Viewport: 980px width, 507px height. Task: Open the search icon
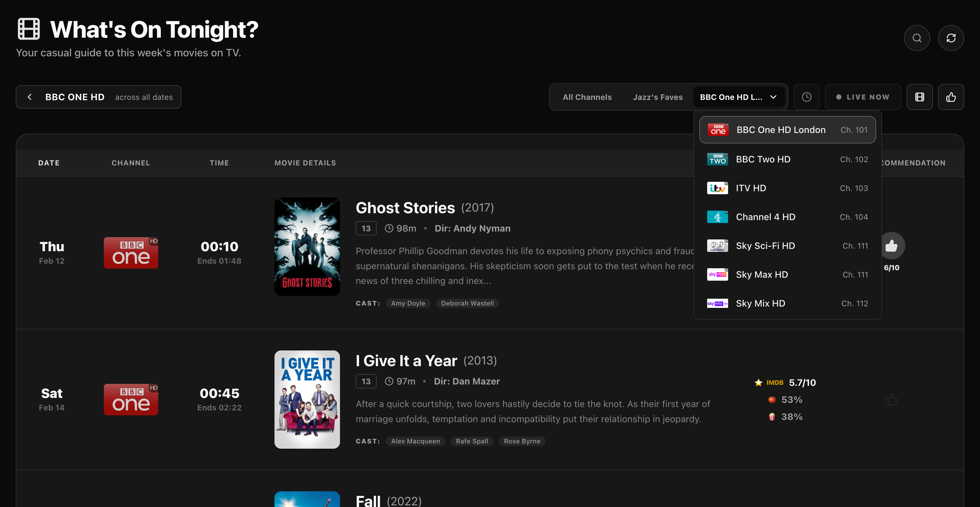pos(917,38)
